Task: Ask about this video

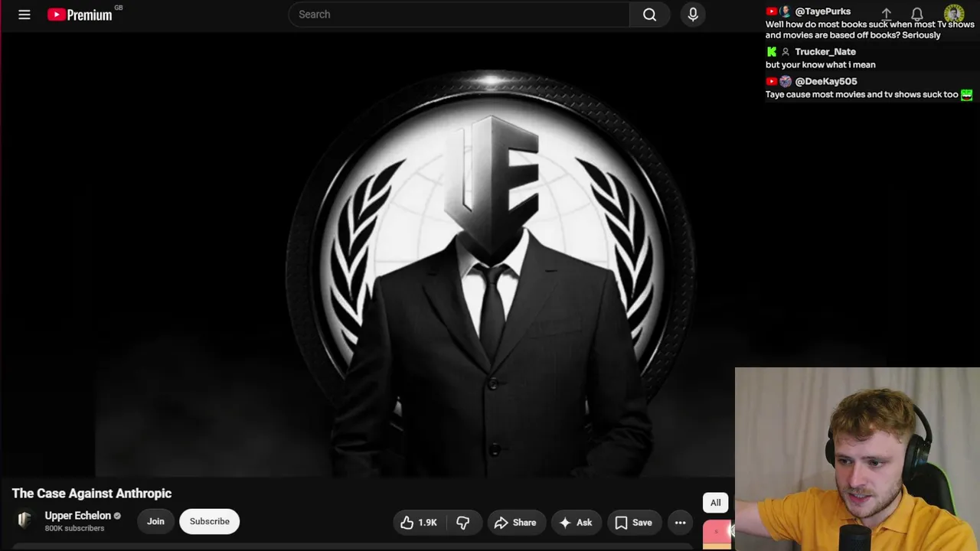Action: (576, 523)
